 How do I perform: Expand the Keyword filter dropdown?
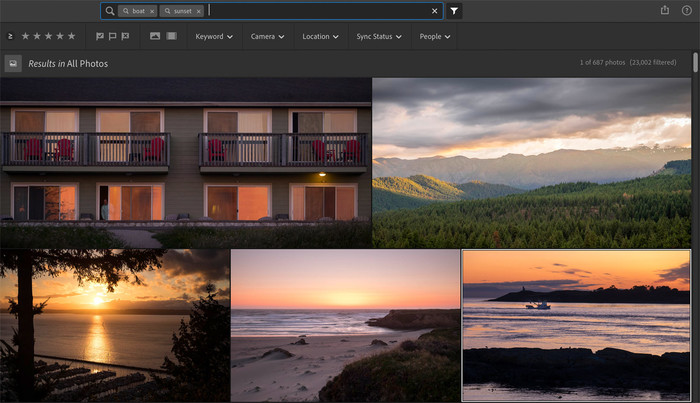[214, 36]
